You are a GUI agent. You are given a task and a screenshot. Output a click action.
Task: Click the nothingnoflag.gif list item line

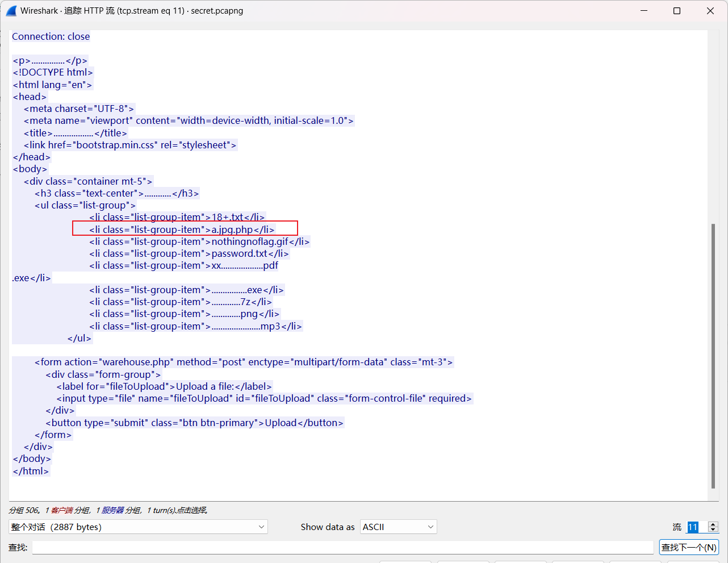click(x=199, y=241)
